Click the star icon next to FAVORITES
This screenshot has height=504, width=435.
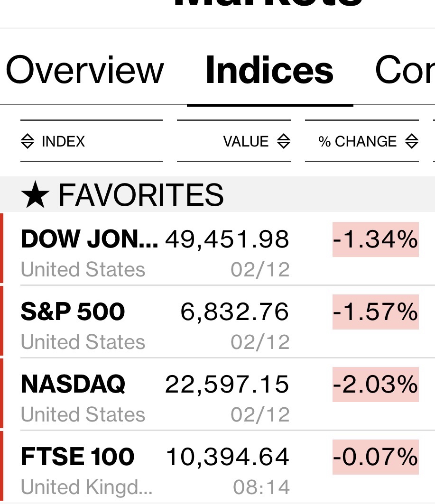pyautogui.click(x=35, y=195)
